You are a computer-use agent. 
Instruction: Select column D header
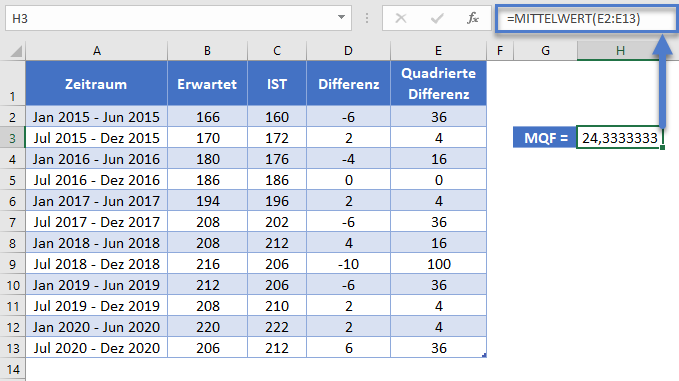348,51
